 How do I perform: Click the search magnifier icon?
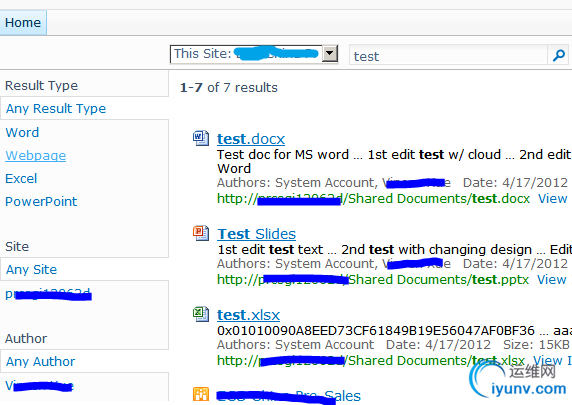[x=559, y=55]
